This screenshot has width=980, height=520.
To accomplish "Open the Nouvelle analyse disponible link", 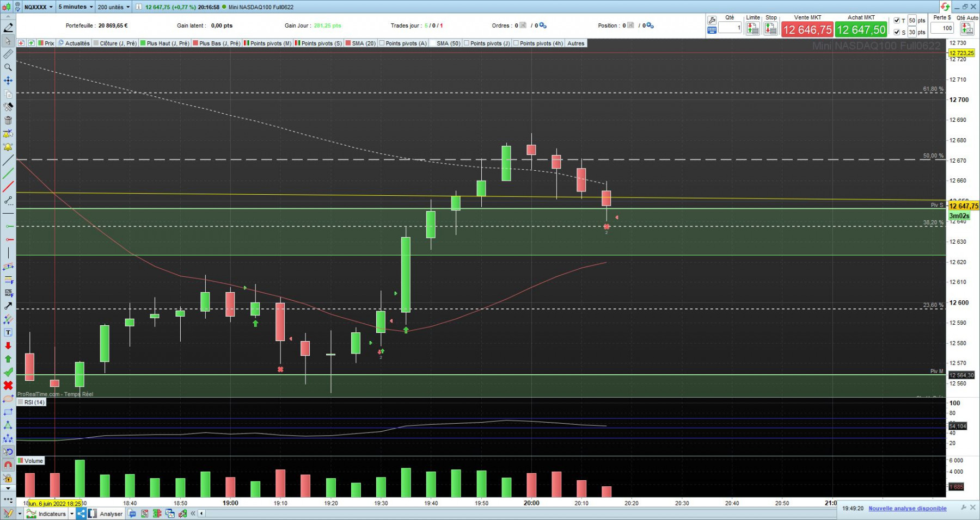I will pyautogui.click(x=907, y=509).
